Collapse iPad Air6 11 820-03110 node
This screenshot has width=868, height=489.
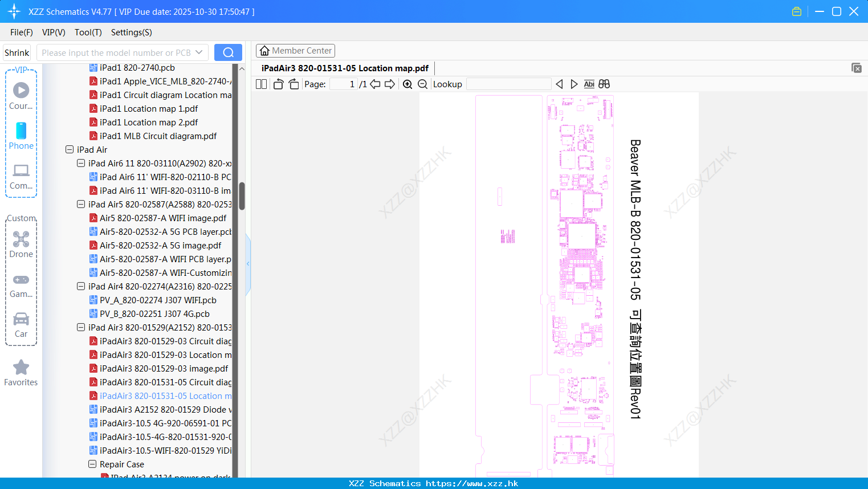point(81,164)
